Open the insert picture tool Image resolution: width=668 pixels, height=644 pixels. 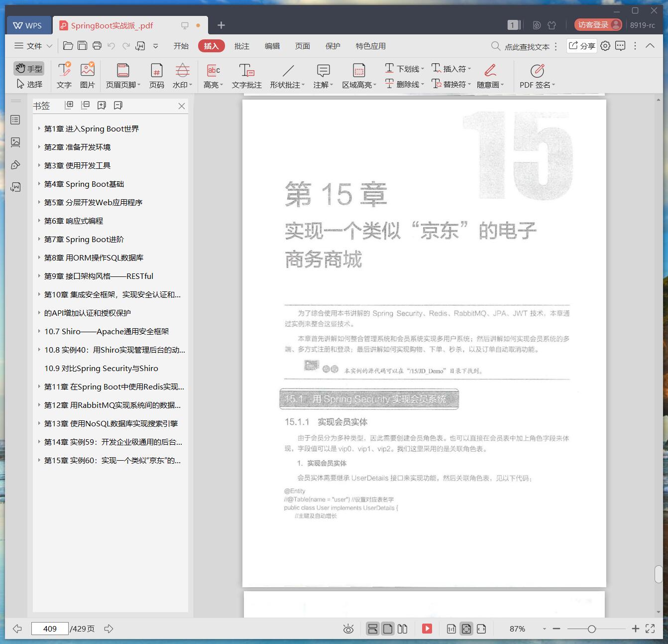coord(88,76)
